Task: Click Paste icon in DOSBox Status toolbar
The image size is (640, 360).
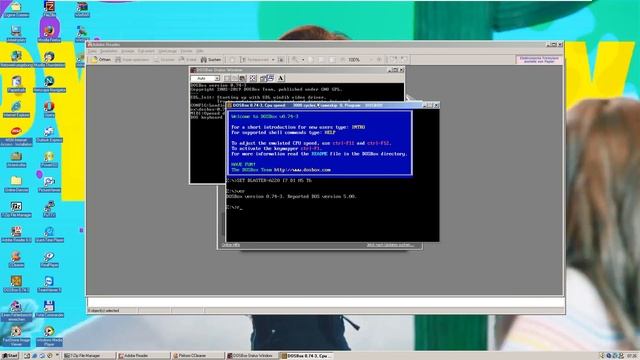Action: 242,78
